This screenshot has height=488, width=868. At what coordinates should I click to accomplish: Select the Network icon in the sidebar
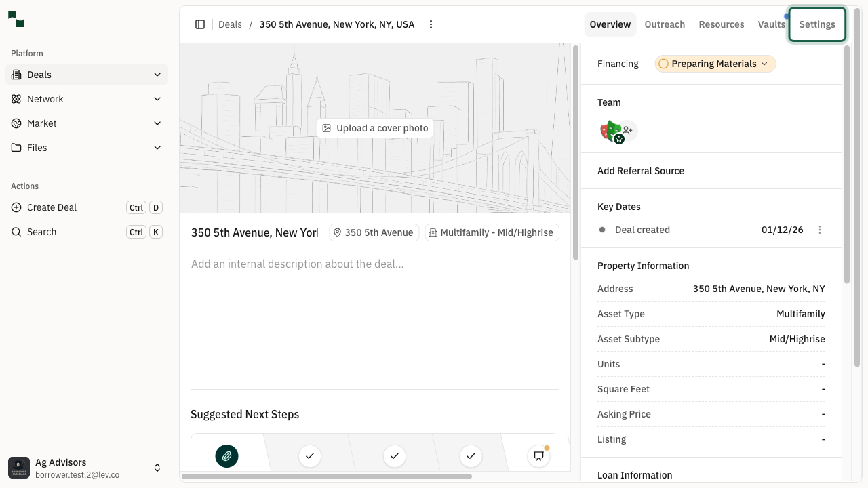[16, 99]
